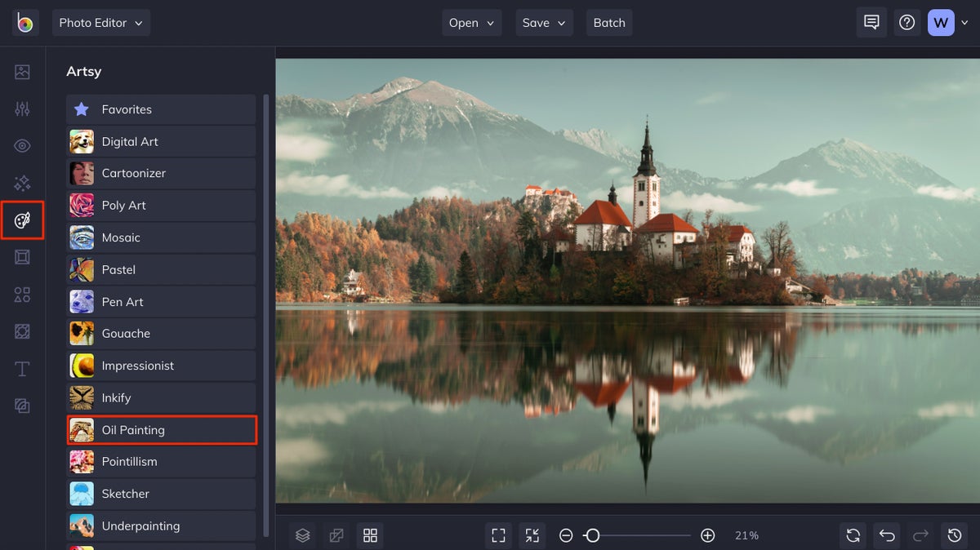Click the zoom slider handle

coord(593,535)
